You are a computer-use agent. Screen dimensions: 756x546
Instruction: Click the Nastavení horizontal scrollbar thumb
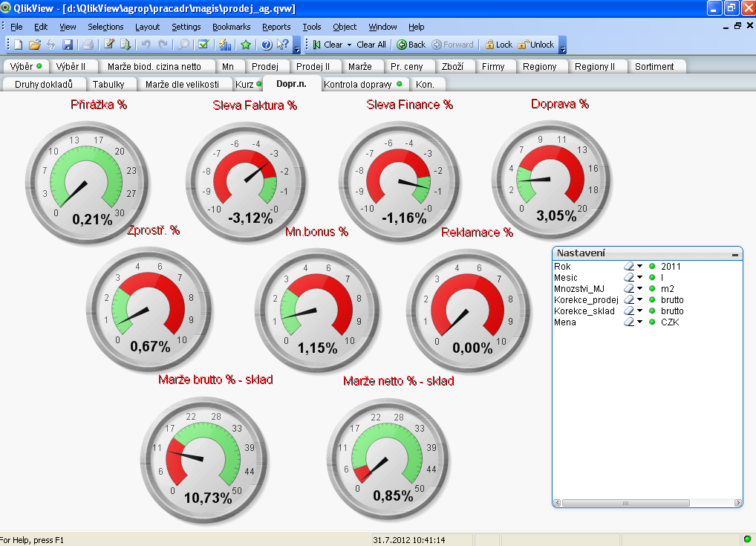pyautogui.click(x=625, y=503)
